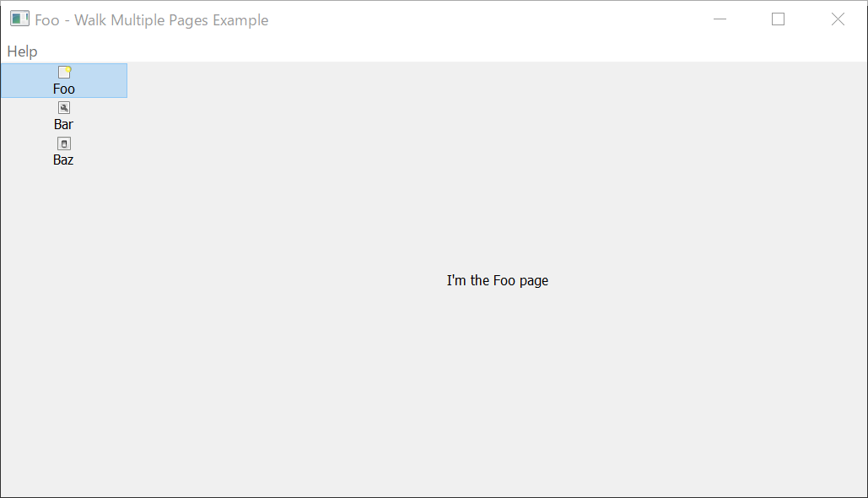The image size is (868, 498).
Task: Click the Foo label in the highlighted entry
Action: tap(63, 88)
